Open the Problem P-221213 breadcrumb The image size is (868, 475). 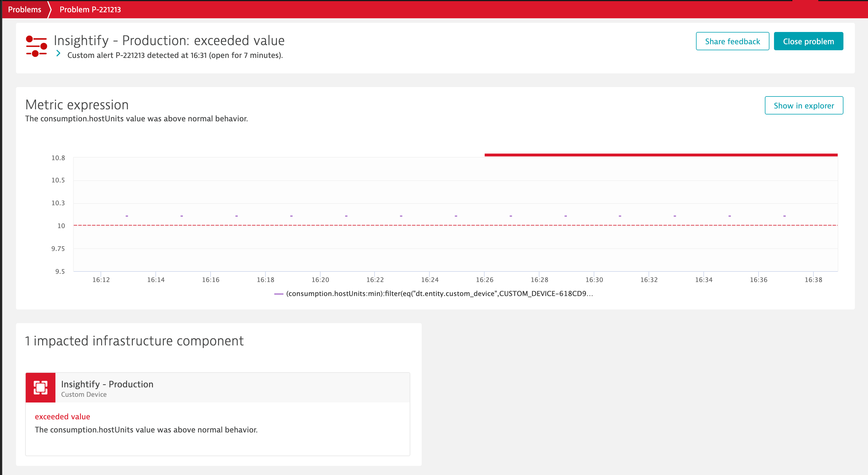pos(90,9)
